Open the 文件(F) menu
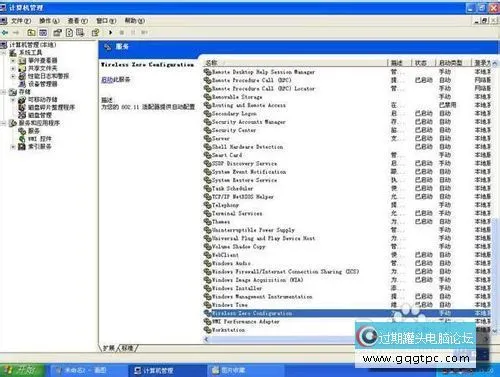The width and height of the screenshot is (500, 377). click(x=21, y=21)
